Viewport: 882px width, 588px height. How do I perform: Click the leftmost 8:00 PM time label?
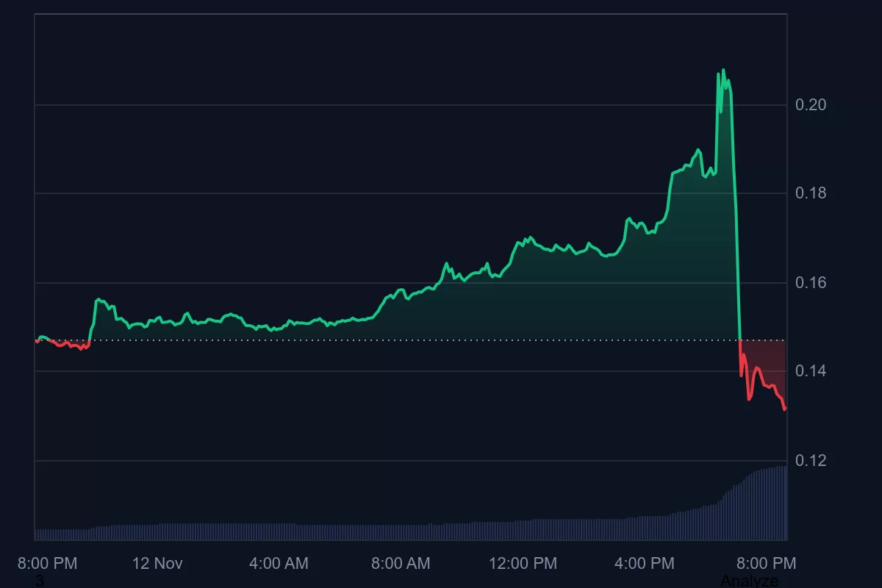coord(47,564)
